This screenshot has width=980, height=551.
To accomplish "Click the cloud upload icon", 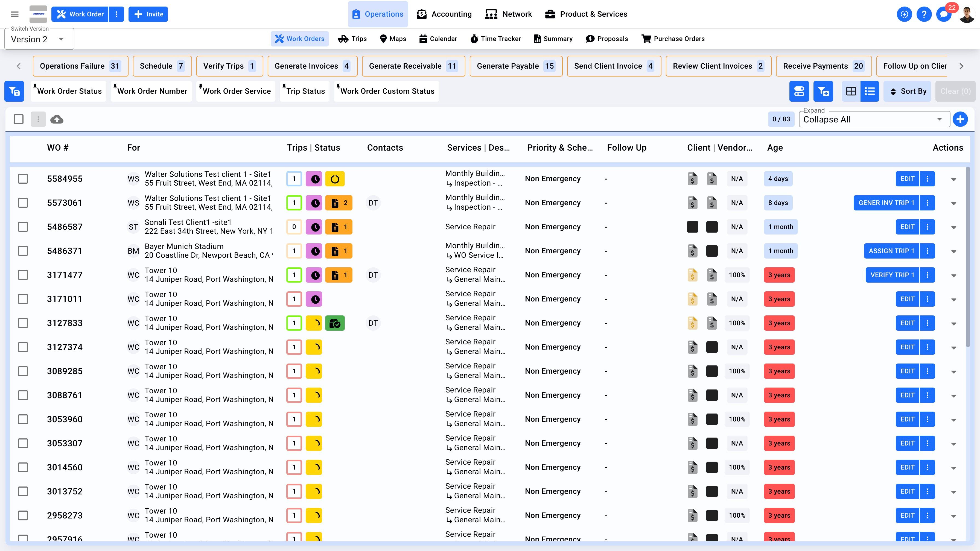I will click(57, 119).
